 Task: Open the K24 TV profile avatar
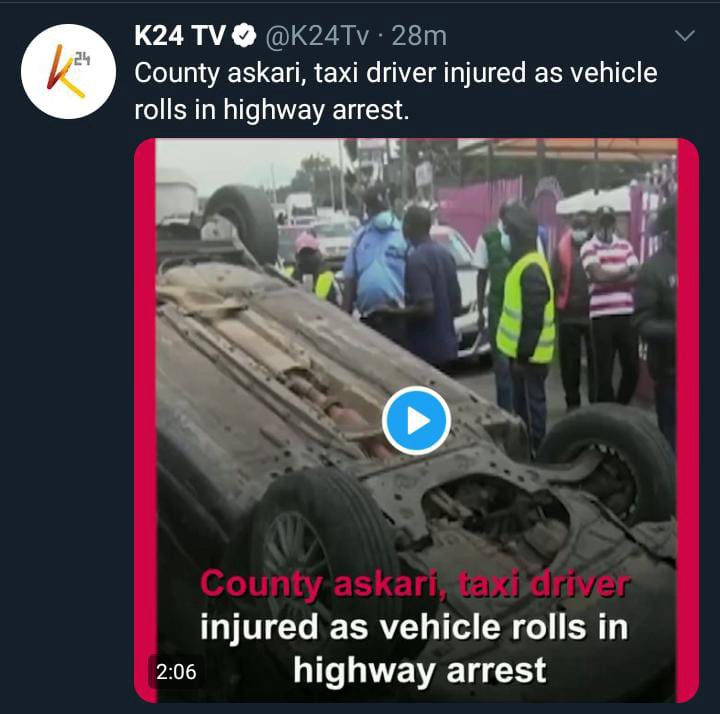[x=68, y=72]
